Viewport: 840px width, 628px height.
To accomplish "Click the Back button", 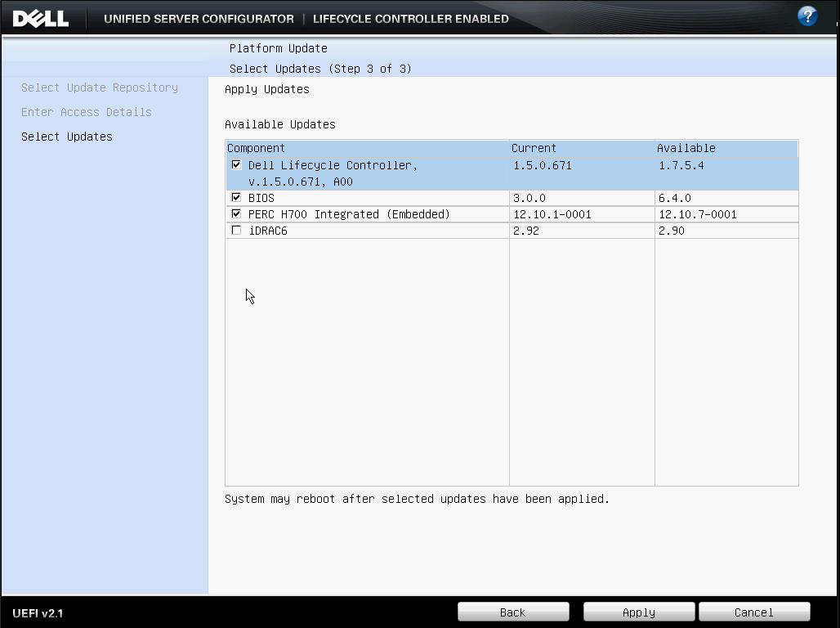I will tap(513, 612).
